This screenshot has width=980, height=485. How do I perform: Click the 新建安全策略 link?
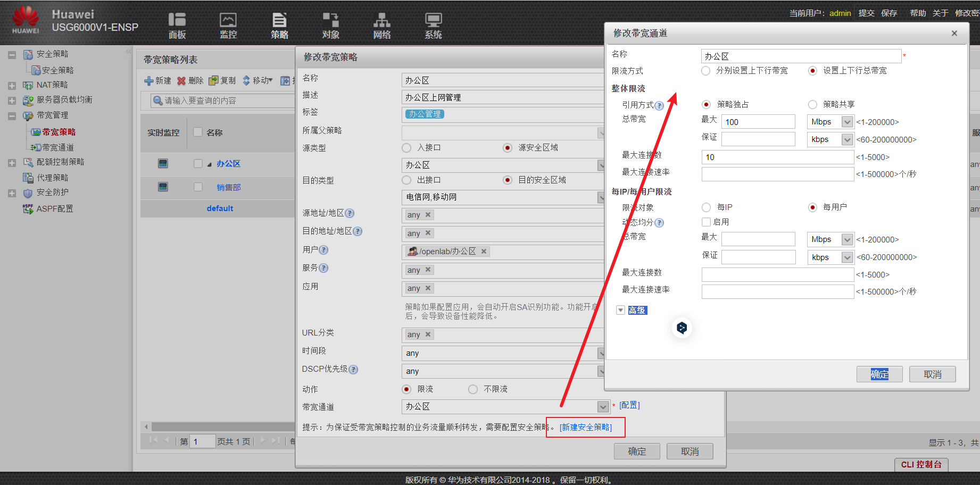[x=586, y=427]
